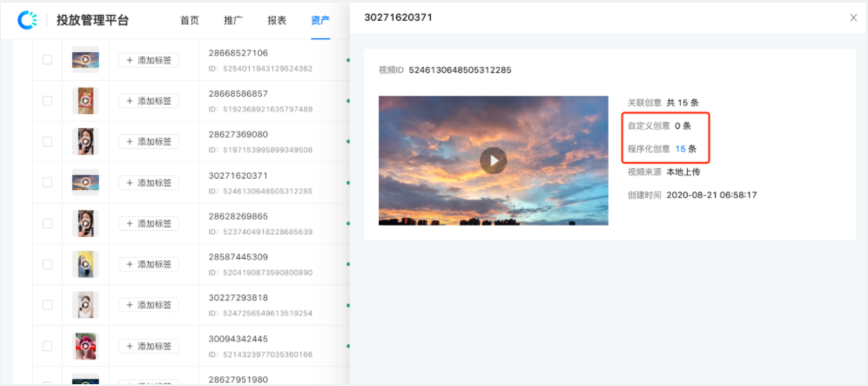
Task: Add label (添加标签) to 28668527106
Action: (149, 60)
